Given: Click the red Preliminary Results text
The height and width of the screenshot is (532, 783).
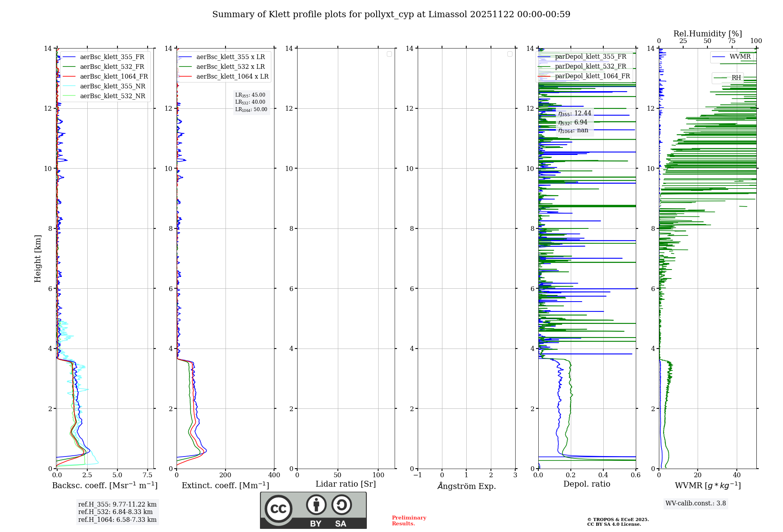Looking at the screenshot, I should click(409, 521).
